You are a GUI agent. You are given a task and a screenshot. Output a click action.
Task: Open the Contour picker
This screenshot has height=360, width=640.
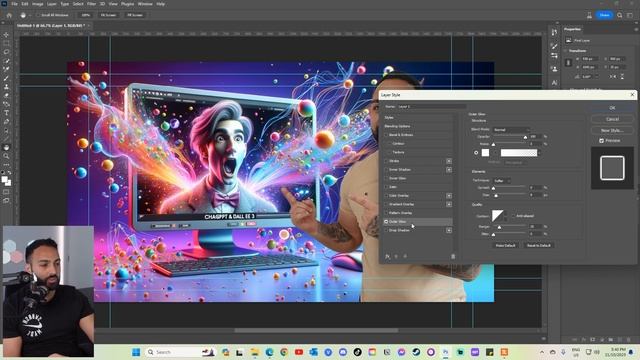click(498, 216)
